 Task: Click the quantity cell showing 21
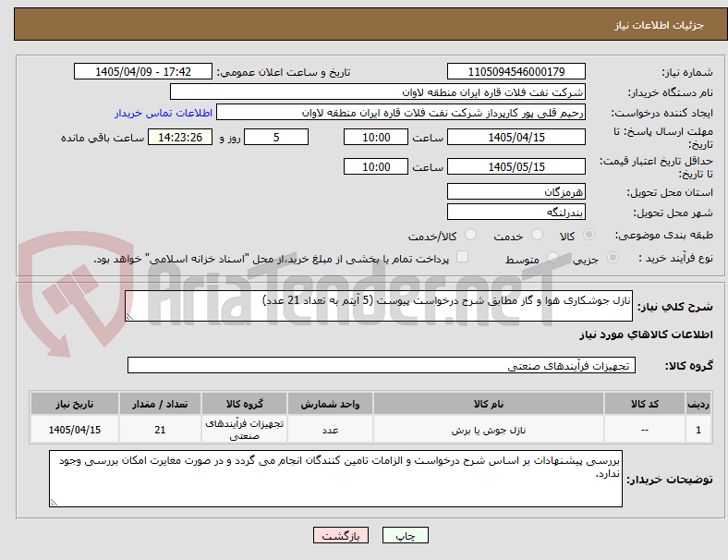click(x=160, y=430)
